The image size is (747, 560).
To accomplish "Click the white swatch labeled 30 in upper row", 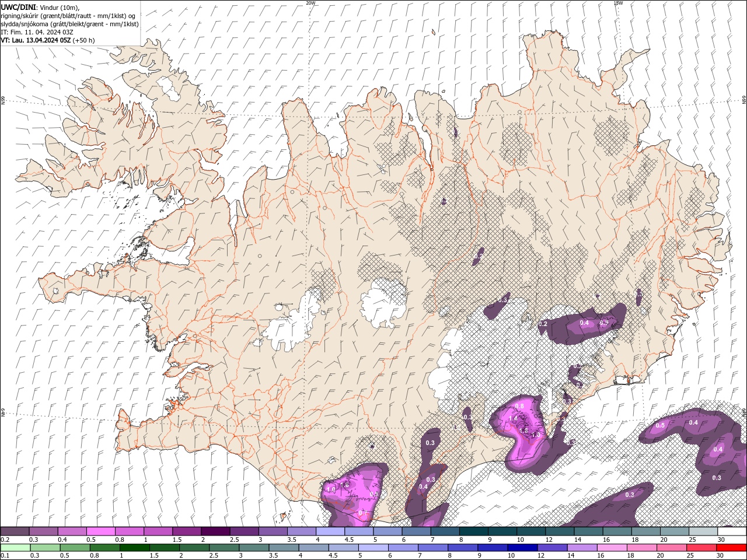I will click(x=731, y=531).
